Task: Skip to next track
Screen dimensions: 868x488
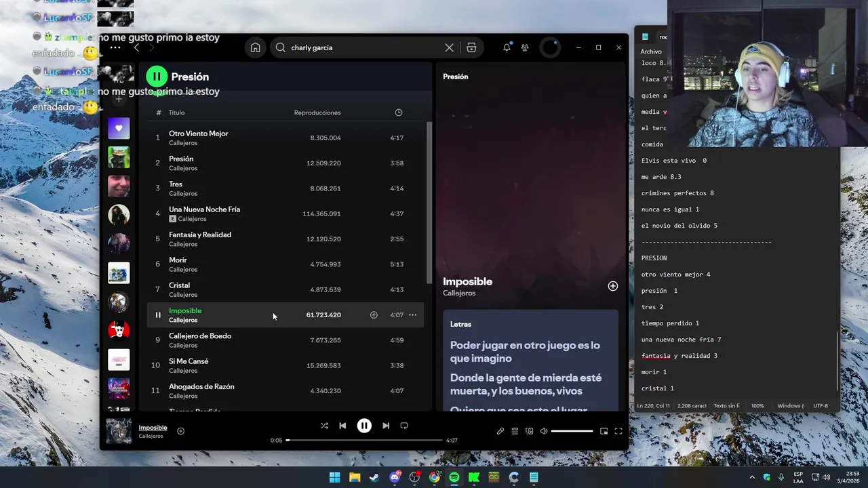Action: (386, 426)
